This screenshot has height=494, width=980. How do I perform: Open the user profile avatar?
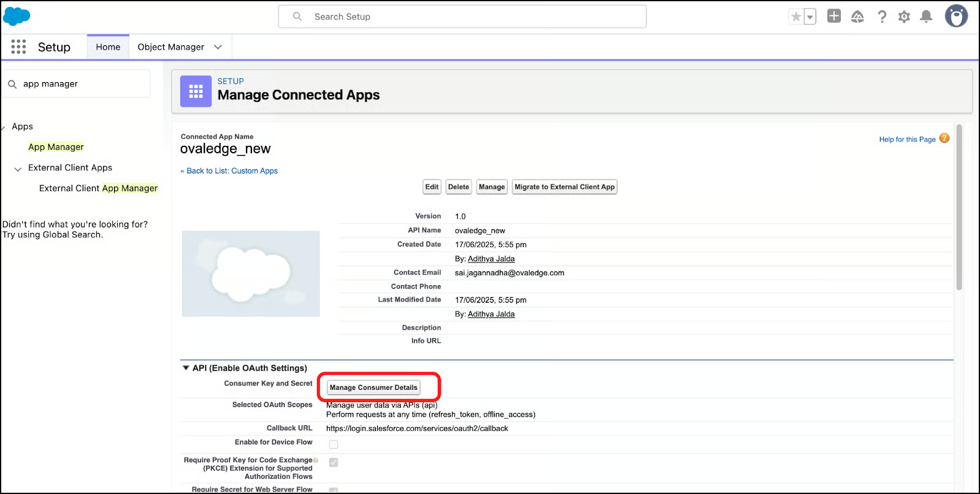tap(955, 17)
